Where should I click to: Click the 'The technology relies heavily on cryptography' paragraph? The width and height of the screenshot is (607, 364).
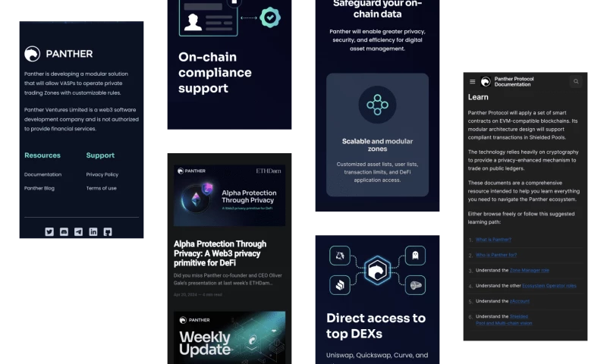pos(523,160)
